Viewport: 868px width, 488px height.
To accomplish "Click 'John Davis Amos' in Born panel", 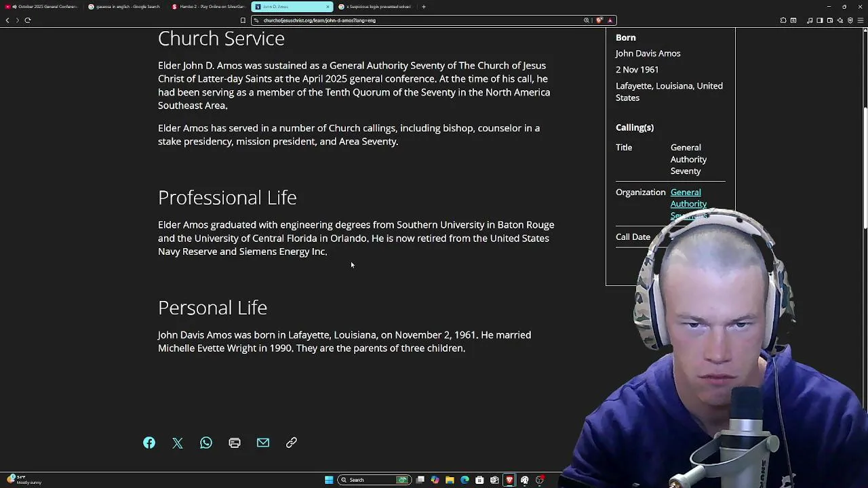I will (648, 54).
